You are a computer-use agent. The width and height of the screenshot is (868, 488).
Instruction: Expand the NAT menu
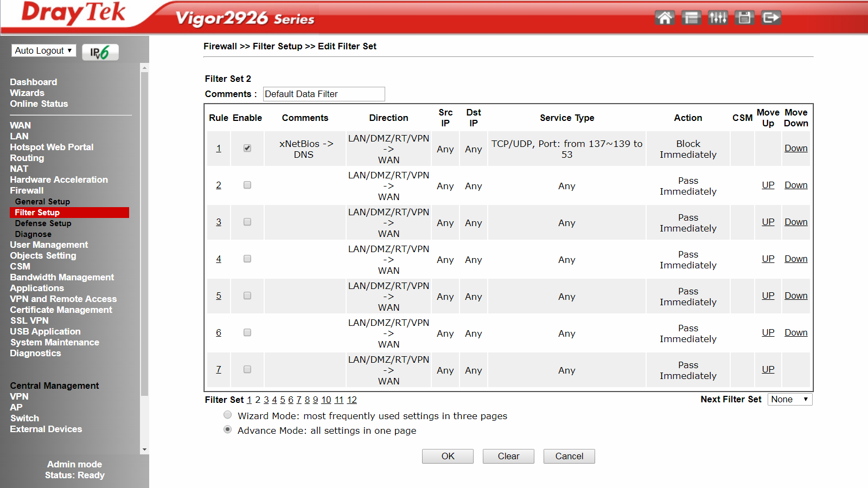(19, 169)
